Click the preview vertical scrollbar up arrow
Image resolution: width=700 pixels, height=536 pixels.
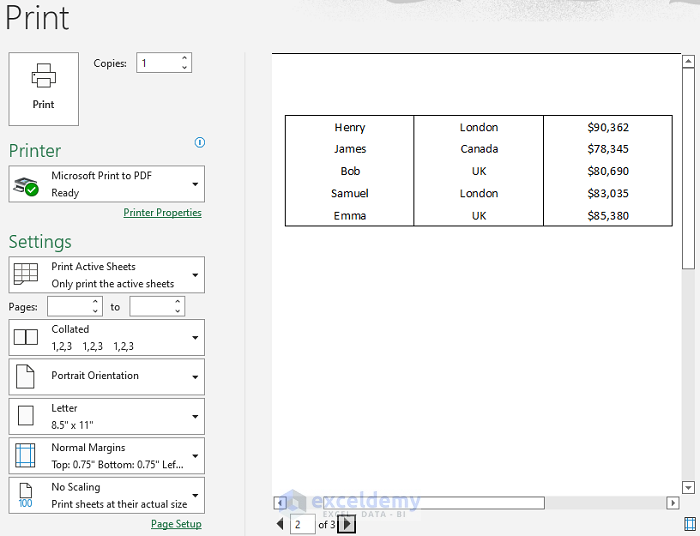click(688, 61)
